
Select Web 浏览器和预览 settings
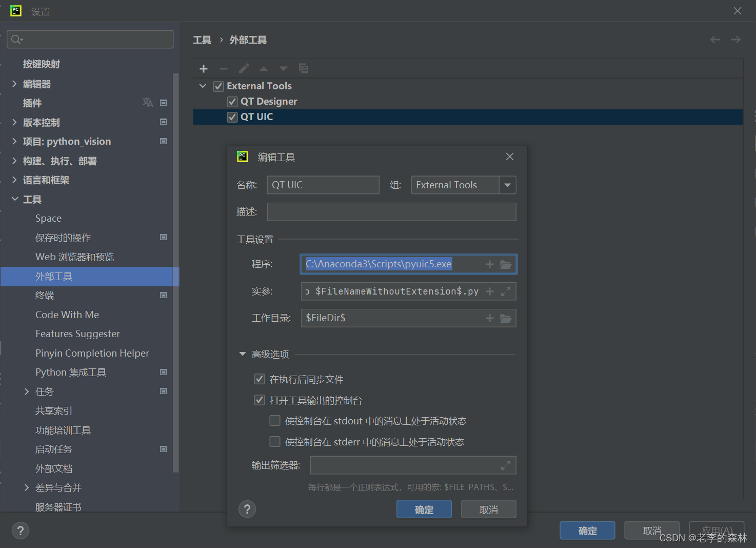(x=75, y=257)
